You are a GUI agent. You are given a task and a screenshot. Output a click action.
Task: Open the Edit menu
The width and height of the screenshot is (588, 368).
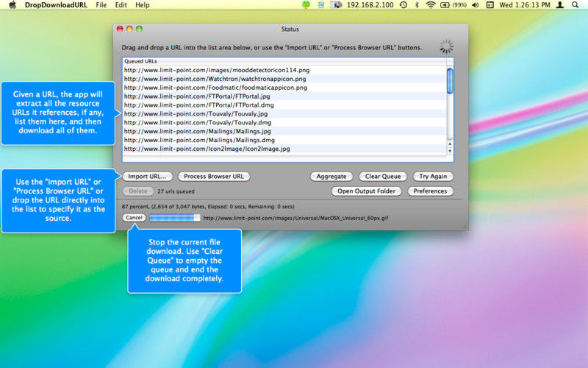click(121, 5)
